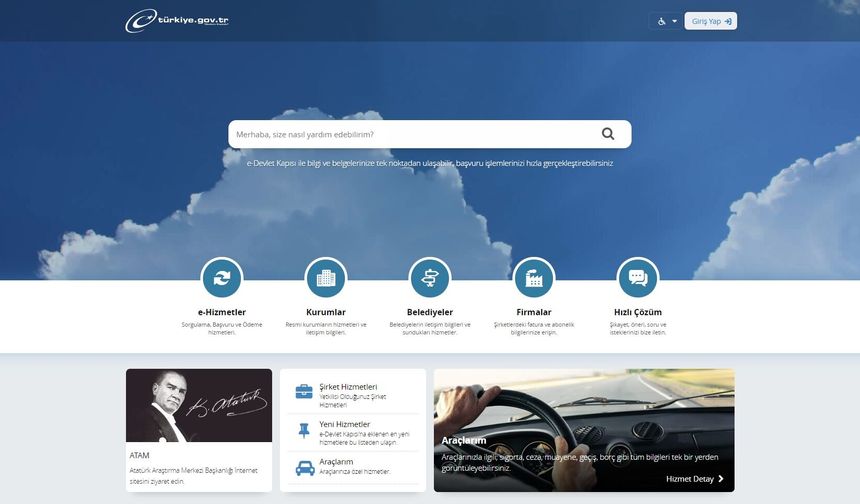Click the Yeni Hizmetler pushpin icon
This screenshot has height=504, width=860.
[304, 431]
